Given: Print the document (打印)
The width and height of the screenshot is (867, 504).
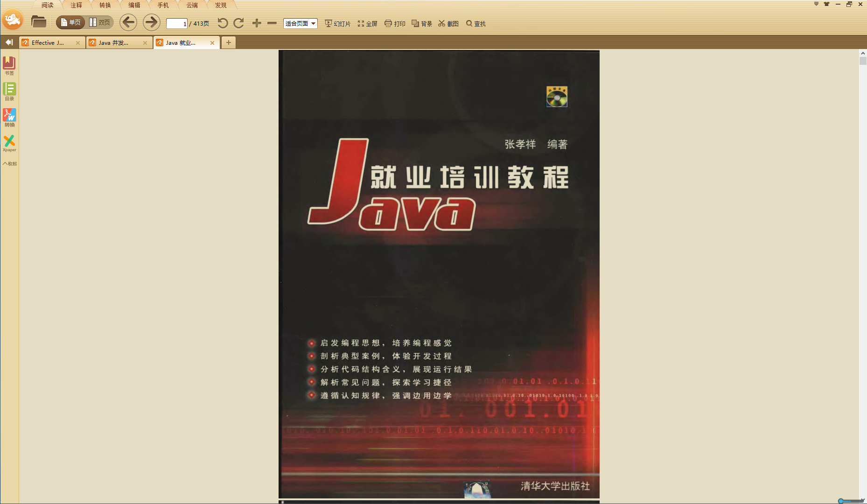Looking at the screenshot, I should pyautogui.click(x=395, y=23).
